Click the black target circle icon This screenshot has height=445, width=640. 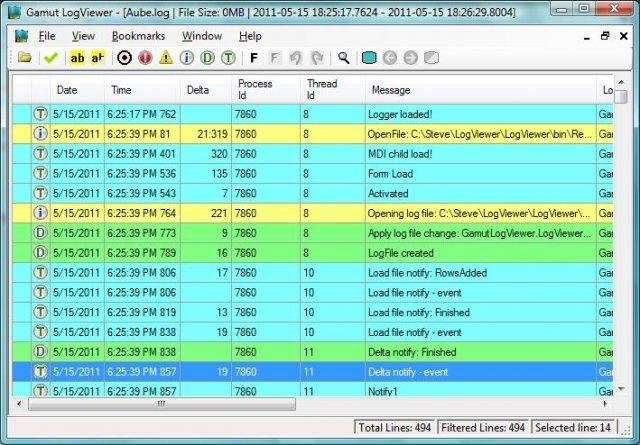124,58
